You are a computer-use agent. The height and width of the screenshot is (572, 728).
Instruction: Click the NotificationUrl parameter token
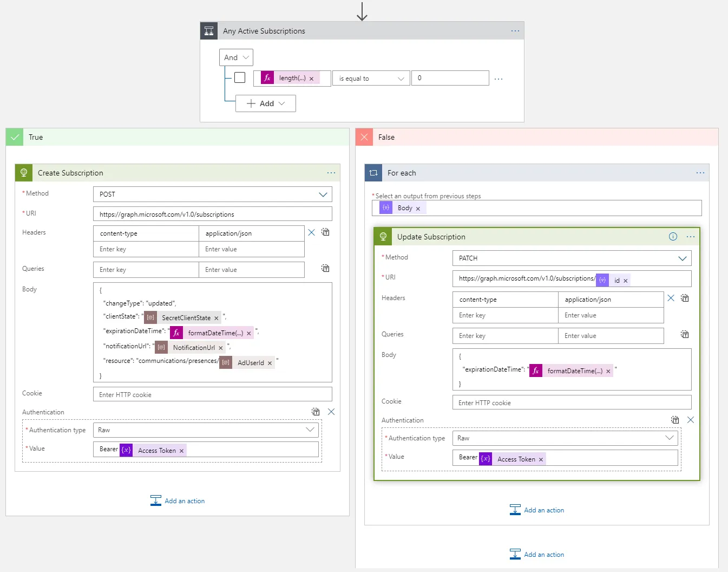tap(190, 348)
